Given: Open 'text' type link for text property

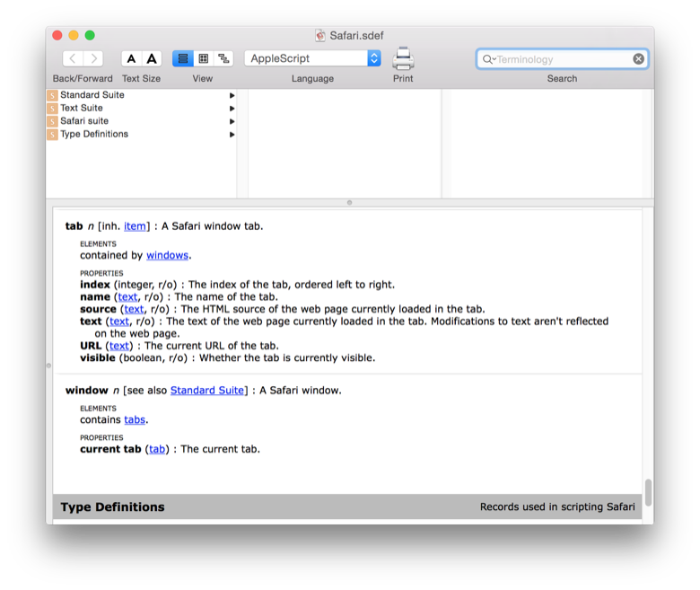Looking at the screenshot, I should coord(119,321).
